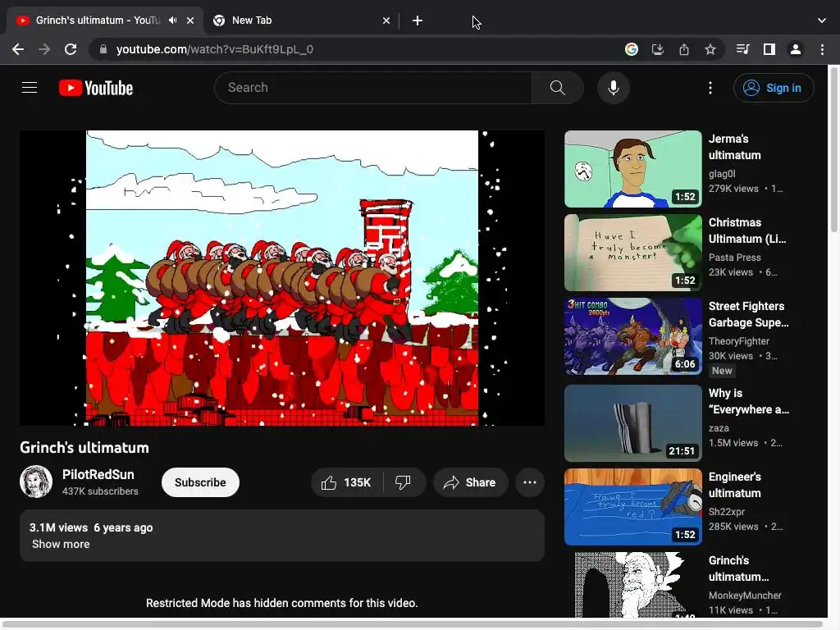
Task: Open MonkeyMuncher Grinch's ultimatum thumbnail
Action: tap(633, 585)
